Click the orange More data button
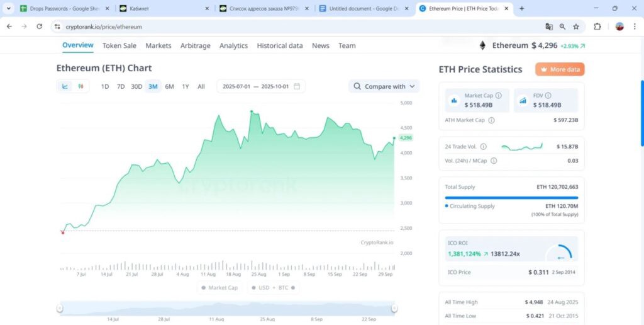 [x=560, y=69]
